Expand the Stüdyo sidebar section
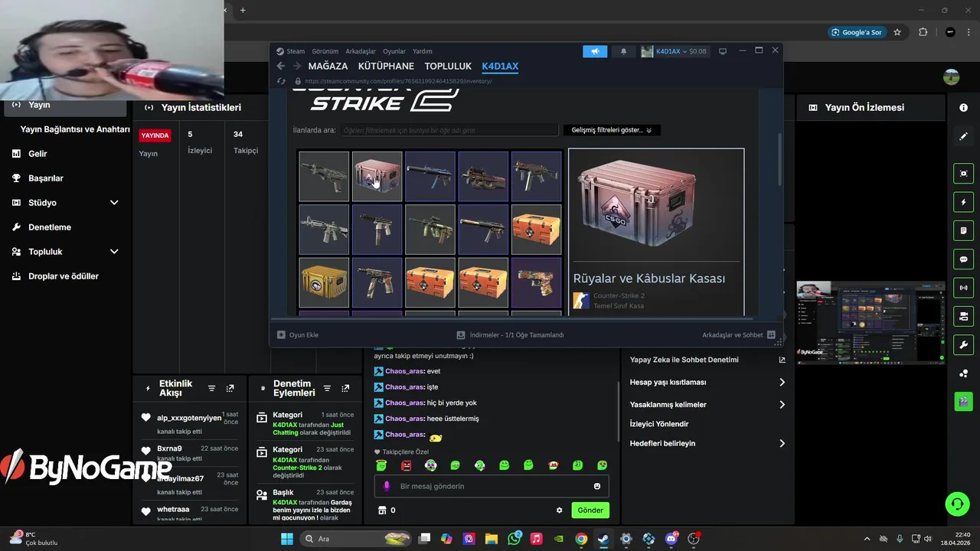The height and width of the screenshot is (551, 980). [x=114, y=203]
